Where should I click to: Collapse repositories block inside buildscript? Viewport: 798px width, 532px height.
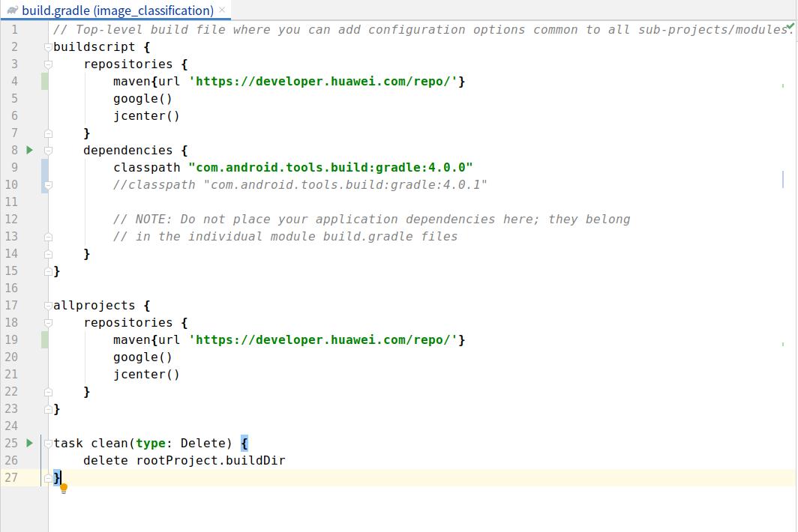(49, 64)
